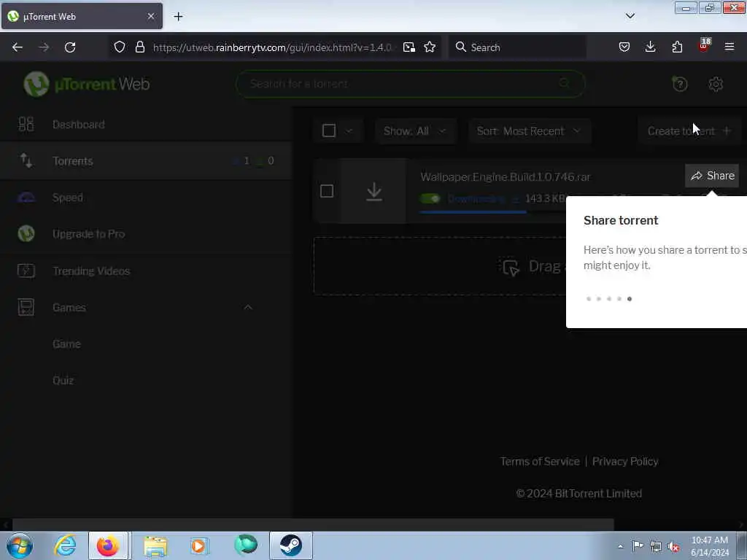The width and height of the screenshot is (747, 560).
Task: Open Firefox downloads arrow icon
Action: 650,47
